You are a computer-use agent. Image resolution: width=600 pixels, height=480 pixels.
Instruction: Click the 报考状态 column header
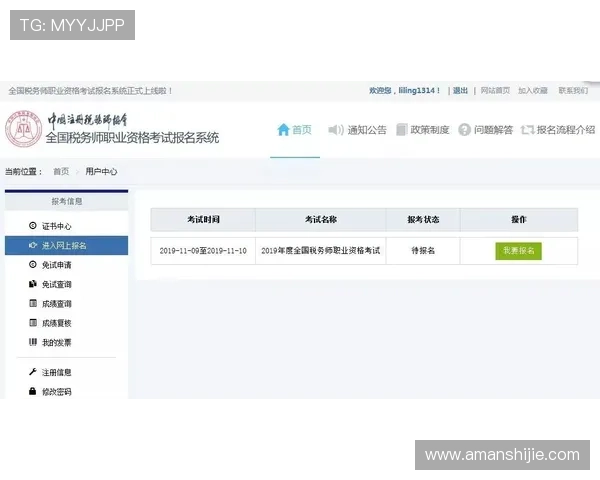tap(423, 220)
